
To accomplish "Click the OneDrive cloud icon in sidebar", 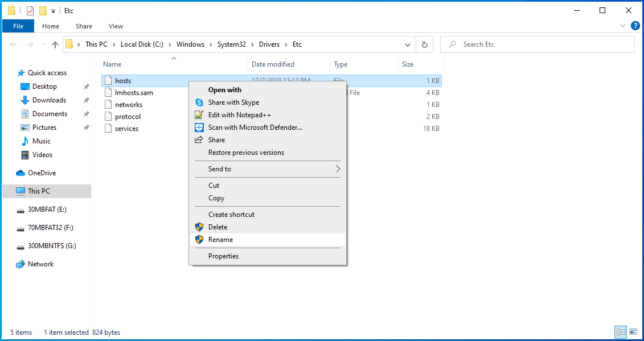I will pyautogui.click(x=20, y=173).
